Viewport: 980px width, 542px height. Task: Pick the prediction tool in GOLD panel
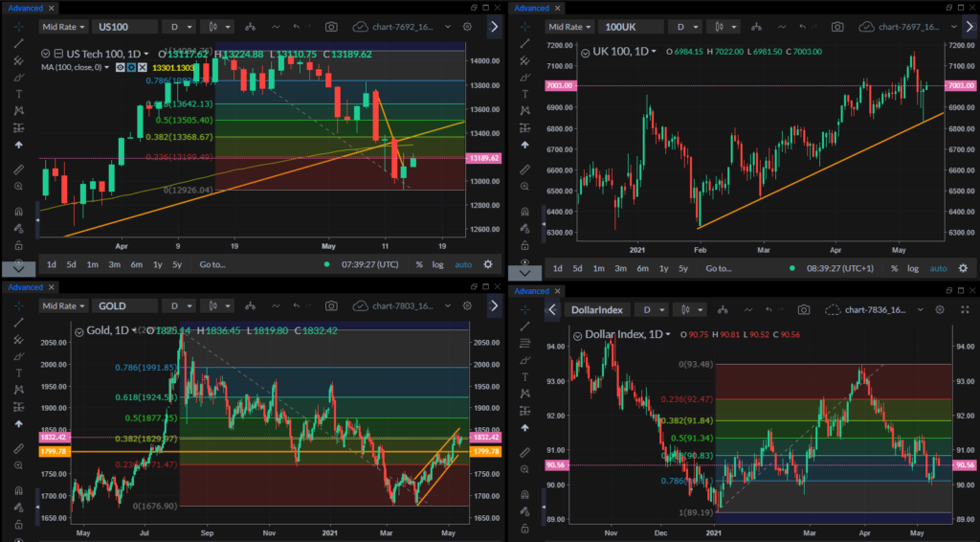pos(19,406)
